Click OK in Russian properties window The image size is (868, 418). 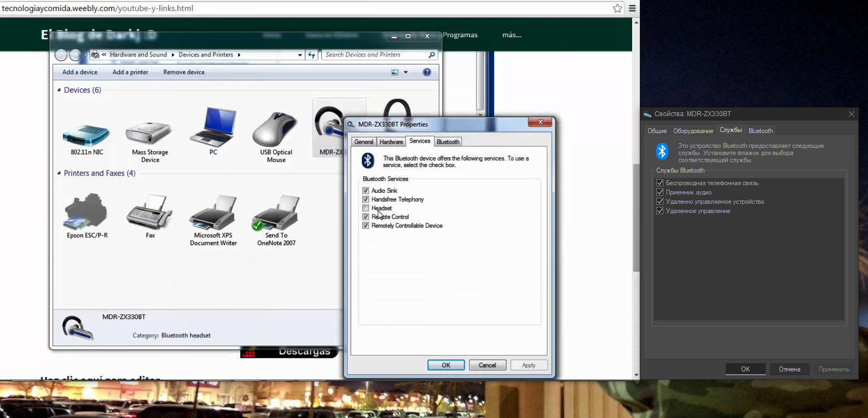tap(745, 369)
